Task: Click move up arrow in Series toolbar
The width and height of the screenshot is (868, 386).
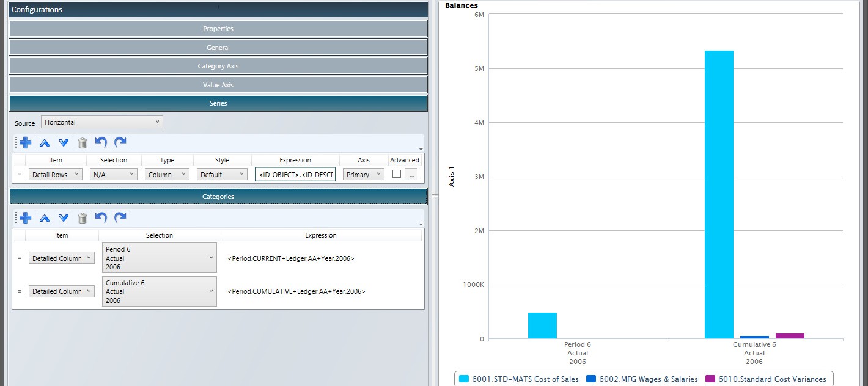Action: (45, 143)
